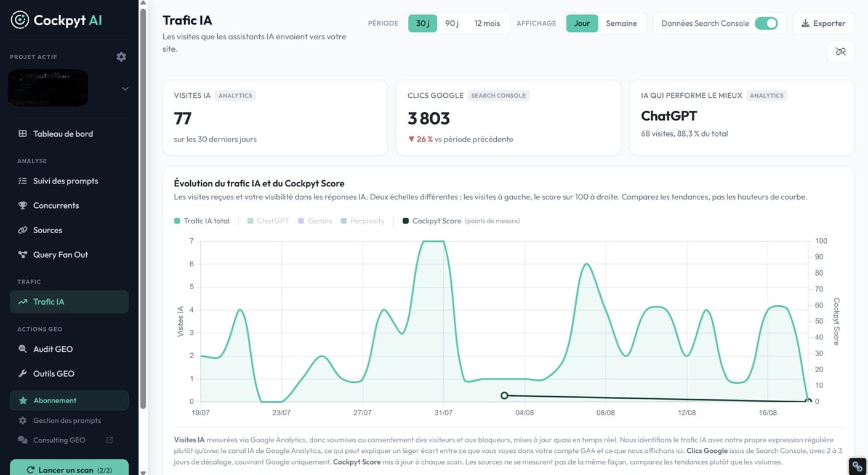Click the Trafic IA trend icon

point(23,301)
